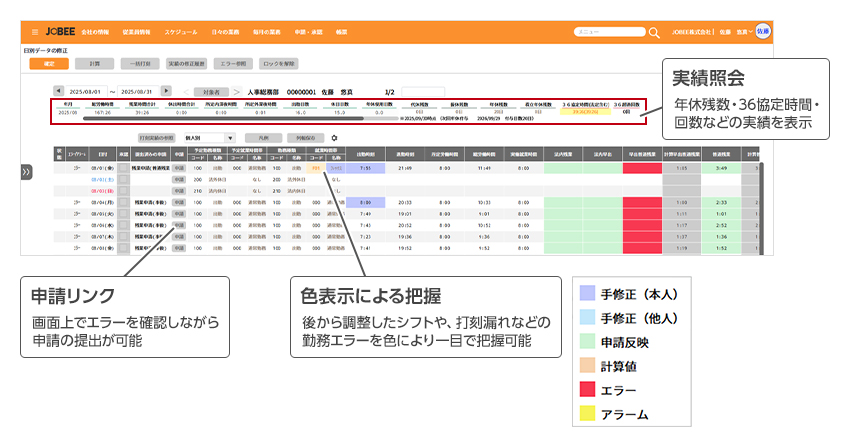Click the メニュー search input field

(609, 32)
